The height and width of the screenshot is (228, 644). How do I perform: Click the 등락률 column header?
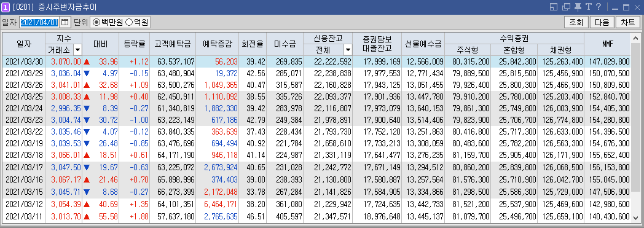tap(135, 44)
